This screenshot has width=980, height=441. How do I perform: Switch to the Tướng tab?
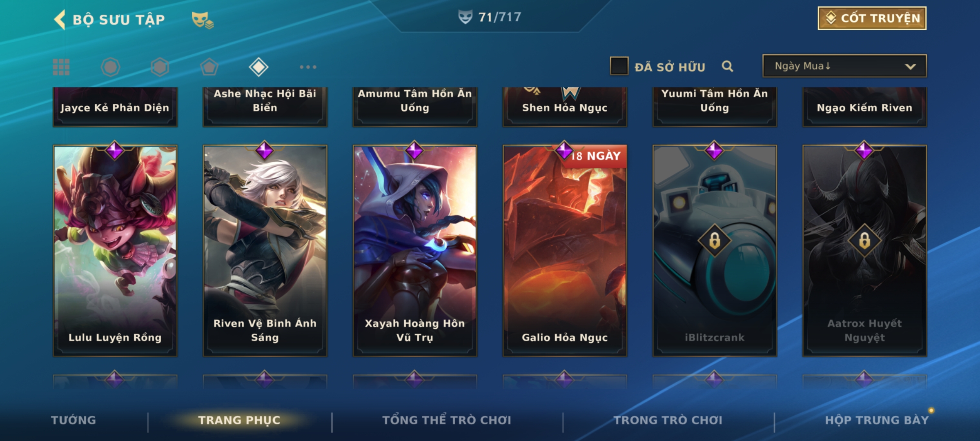pos(73,420)
